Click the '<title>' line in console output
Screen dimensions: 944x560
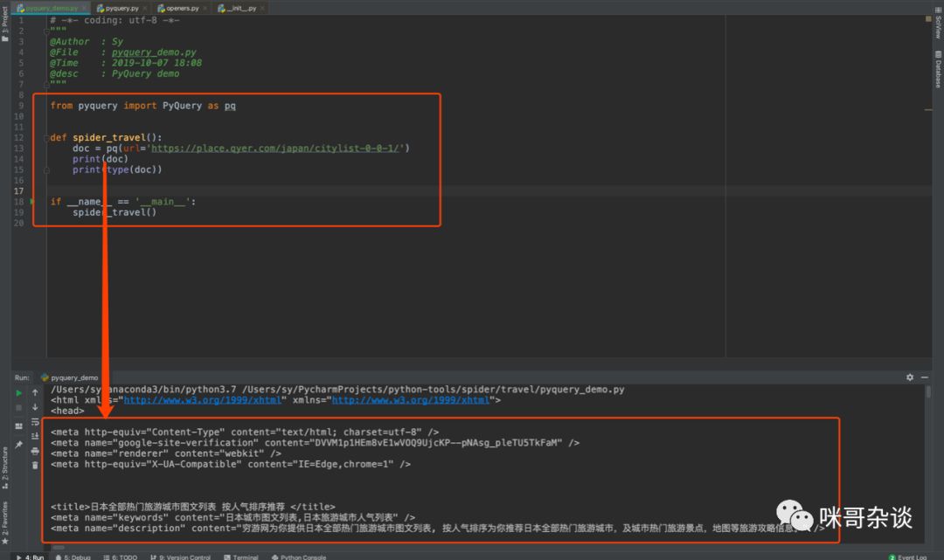(192, 507)
